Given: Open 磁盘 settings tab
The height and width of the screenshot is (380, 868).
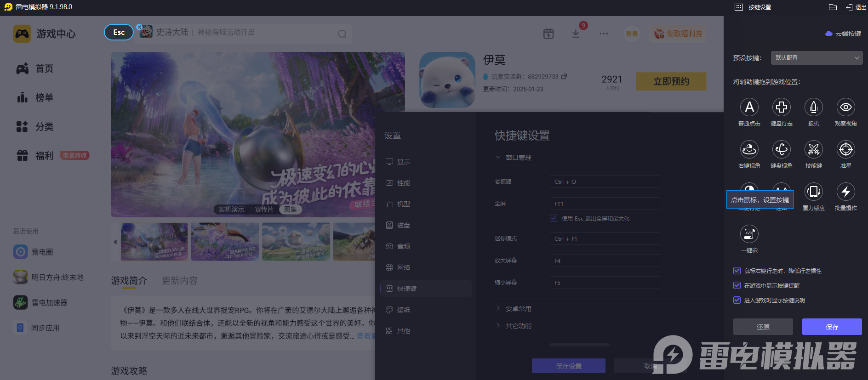Looking at the screenshot, I should pos(426,225).
